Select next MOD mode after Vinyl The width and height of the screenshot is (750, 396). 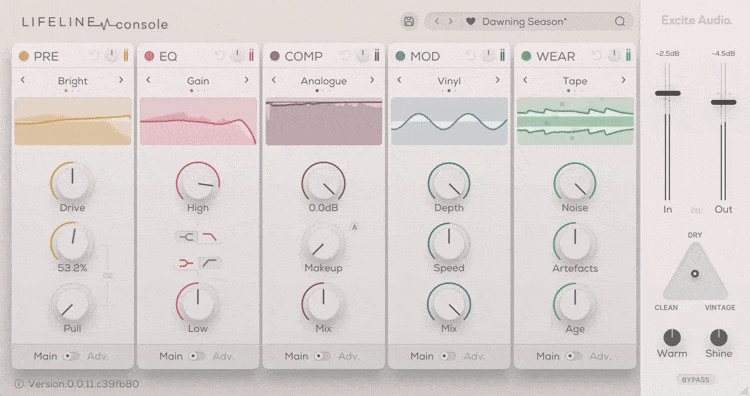[x=497, y=80]
